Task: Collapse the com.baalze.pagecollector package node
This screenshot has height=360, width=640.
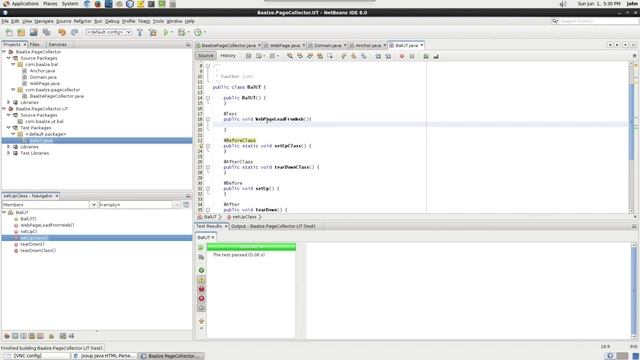Action: tap(13, 90)
